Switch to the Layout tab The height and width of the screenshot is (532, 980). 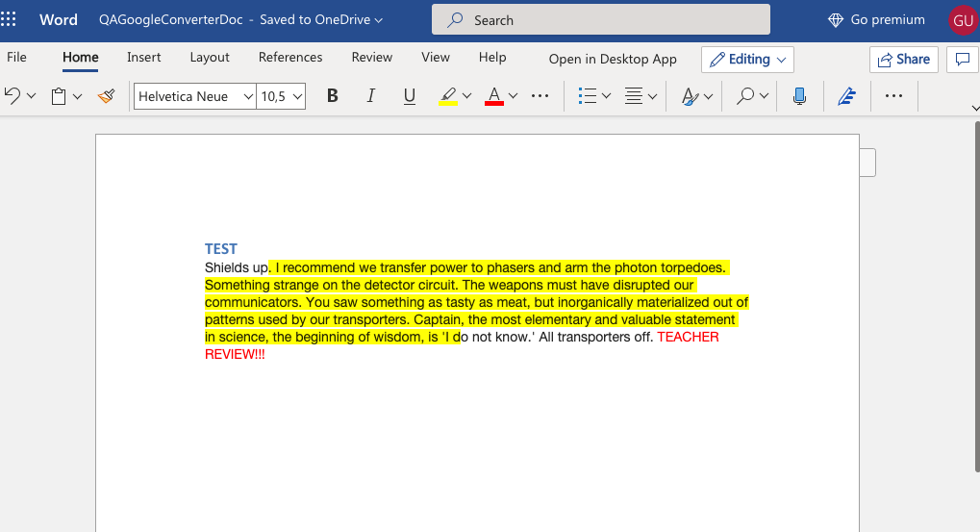tap(210, 57)
